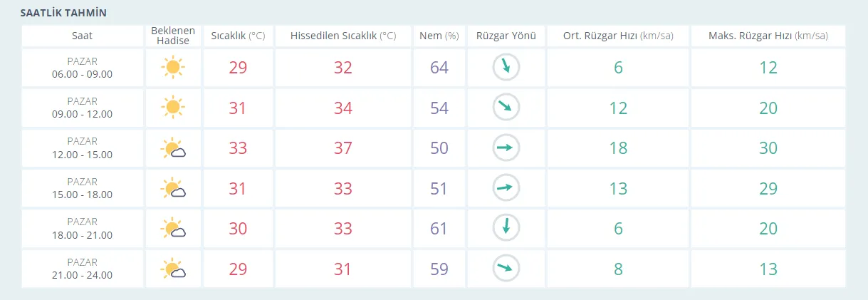The height and width of the screenshot is (300, 868).
Task: Click wind direction arrow for 09.00 - 12.00
Action: (x=506, y=108)
